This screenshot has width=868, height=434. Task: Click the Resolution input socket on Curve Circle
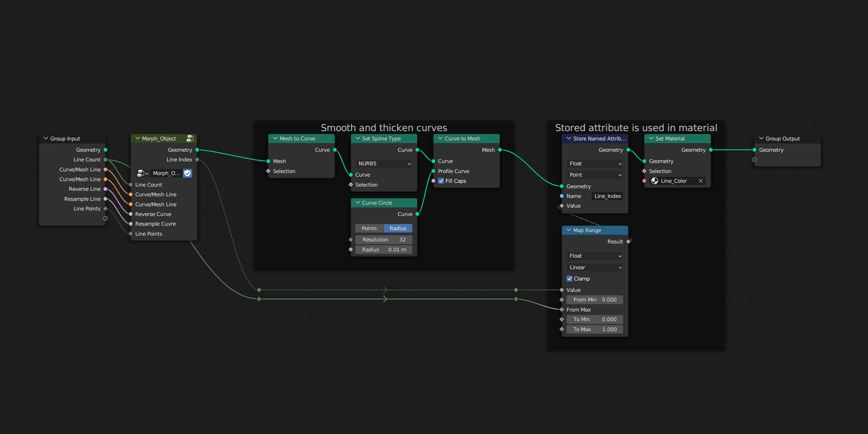[351, 240]
